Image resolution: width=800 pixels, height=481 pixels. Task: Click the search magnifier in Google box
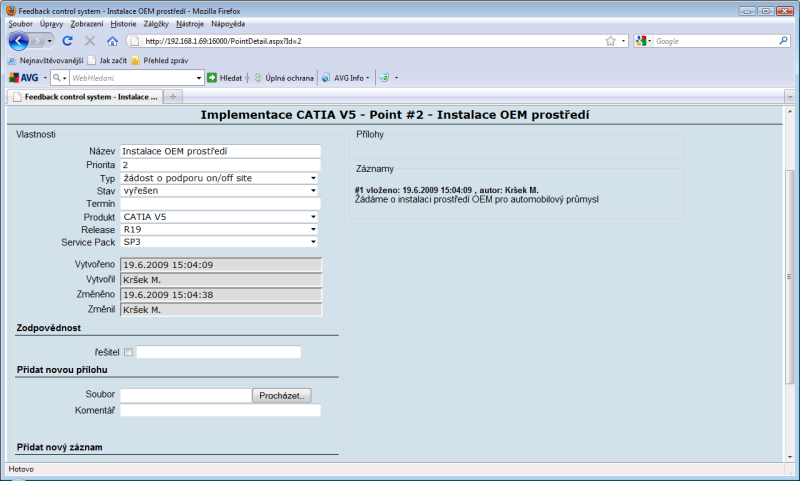[784, 41]
